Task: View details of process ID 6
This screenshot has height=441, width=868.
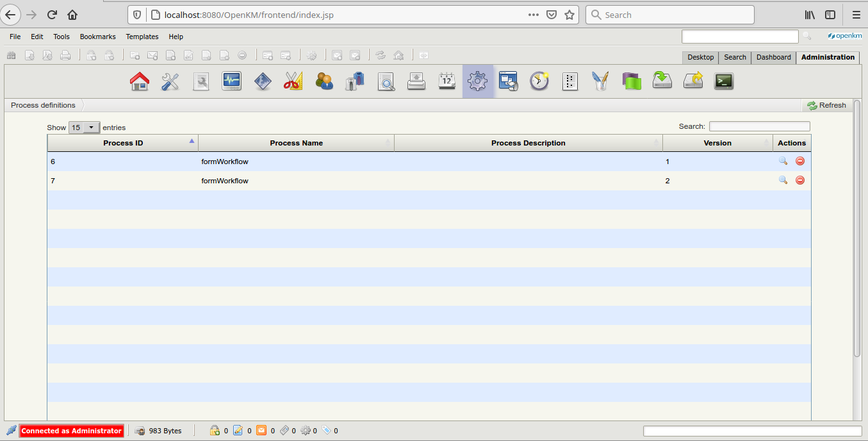Action: 783,162
